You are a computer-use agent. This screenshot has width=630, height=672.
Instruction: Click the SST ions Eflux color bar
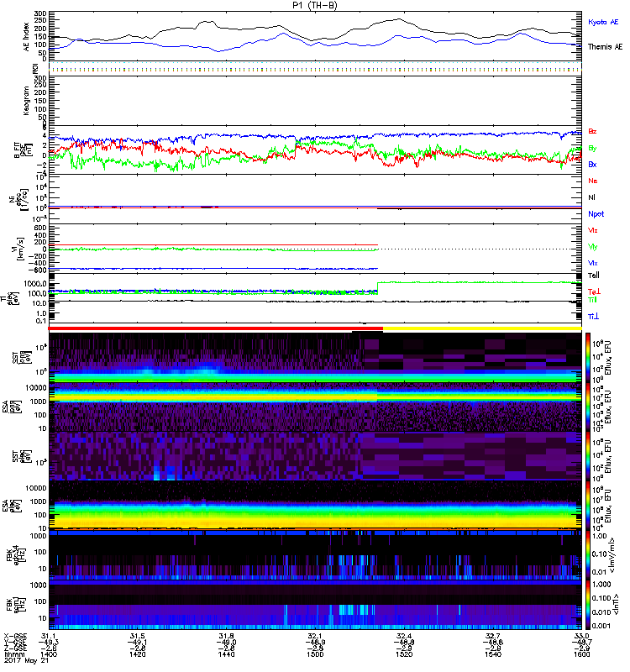pos(588,358)
